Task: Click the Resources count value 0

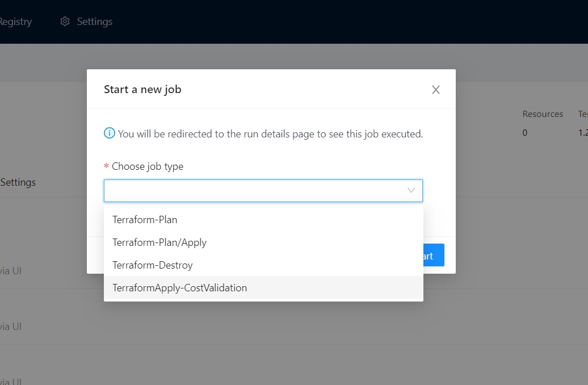Action: (x=524, y=132)
